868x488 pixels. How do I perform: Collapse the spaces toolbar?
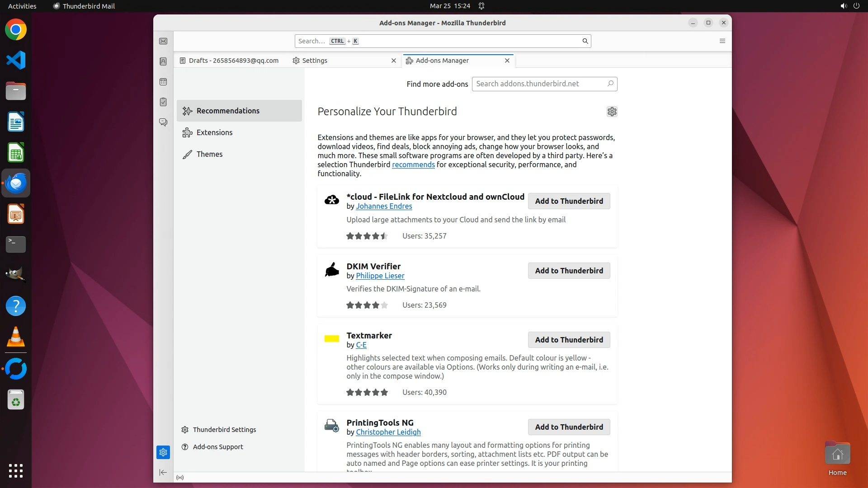coord(163,473)
